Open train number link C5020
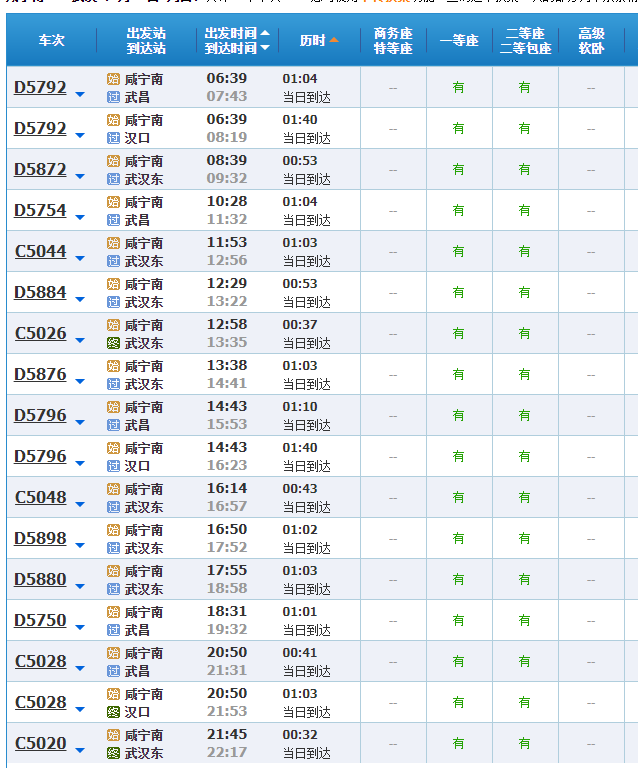638x768 pixels. click(41, 743)
